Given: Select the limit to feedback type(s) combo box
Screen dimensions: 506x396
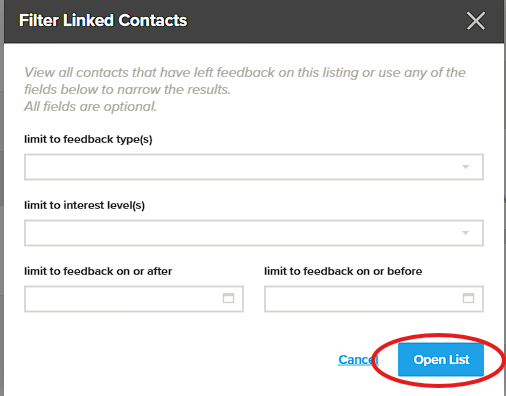Looking at the screenshot, I should [x=254, y=167].
